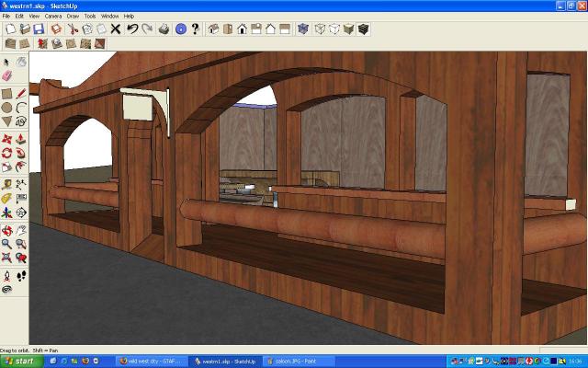Image resolution: width=588 pixels, height=368 pixels.
Task: Click the Print icon
Action: click(164, 29)
